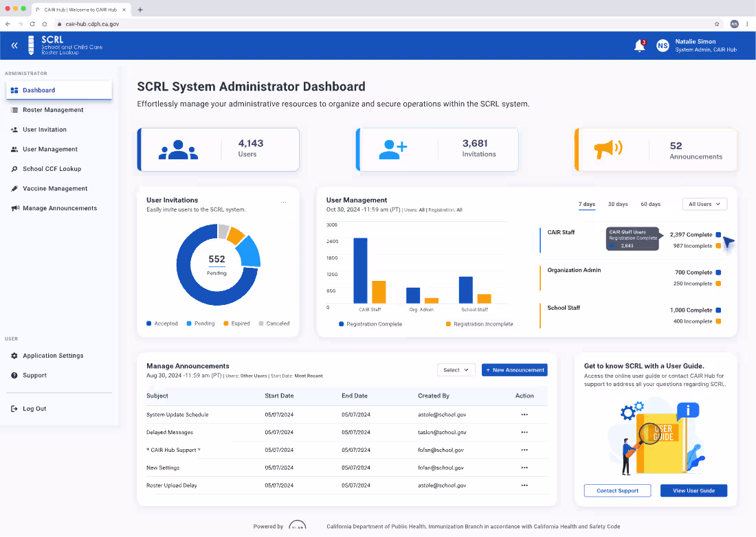The image size is (756, 537).
Task: Toggle Registration Incomplete legend in bar chart
Action: [x=479, y=325]
